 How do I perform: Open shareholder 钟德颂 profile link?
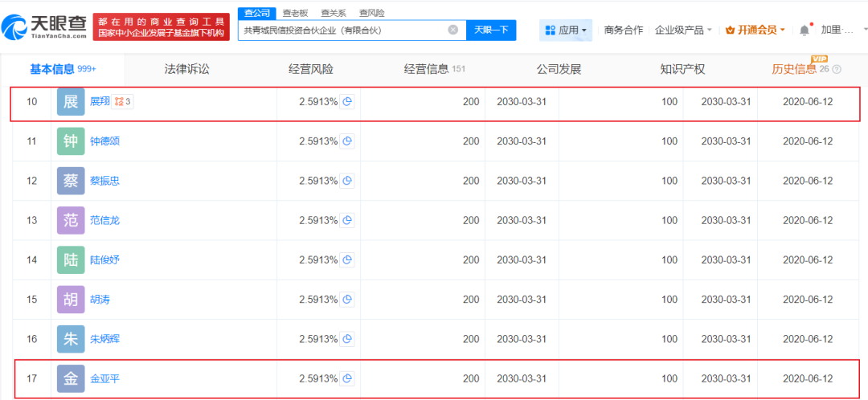pos(104,141)
